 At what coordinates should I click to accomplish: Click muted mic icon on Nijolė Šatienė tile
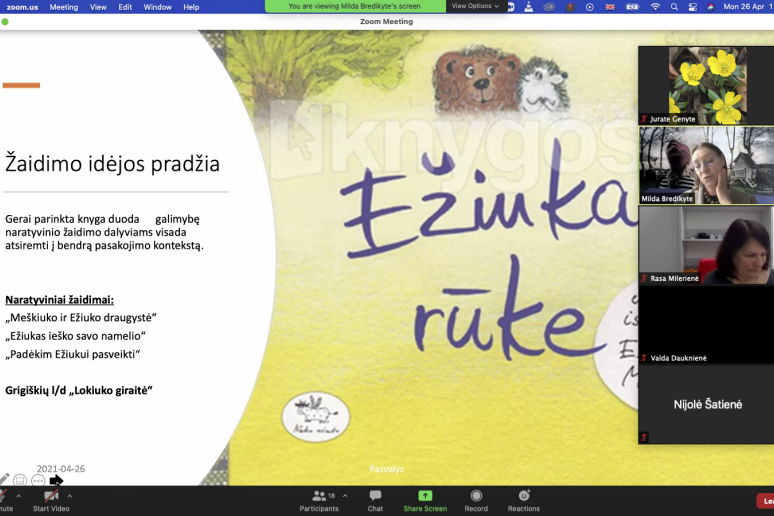[x=644, y=437]
